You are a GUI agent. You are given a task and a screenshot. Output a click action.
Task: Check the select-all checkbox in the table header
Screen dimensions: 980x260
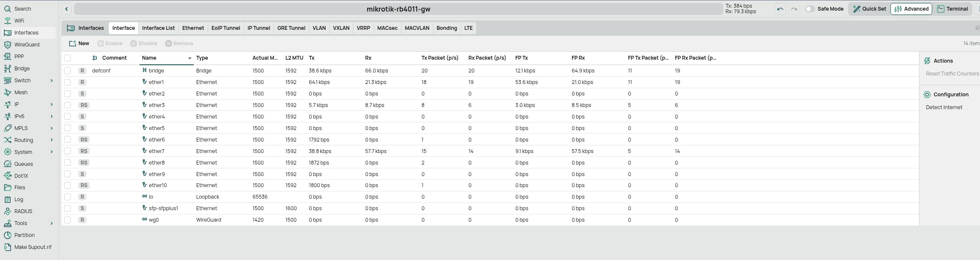click(67, 58)
